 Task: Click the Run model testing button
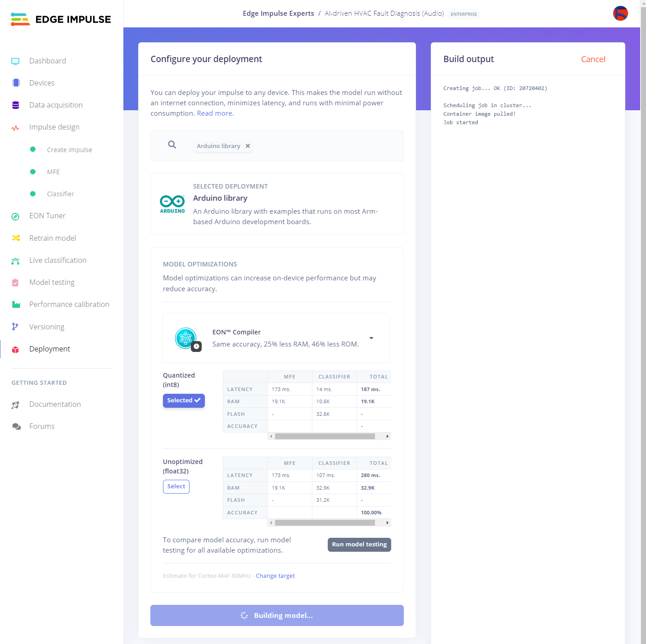pyautogui.click(x=359, y=545)
